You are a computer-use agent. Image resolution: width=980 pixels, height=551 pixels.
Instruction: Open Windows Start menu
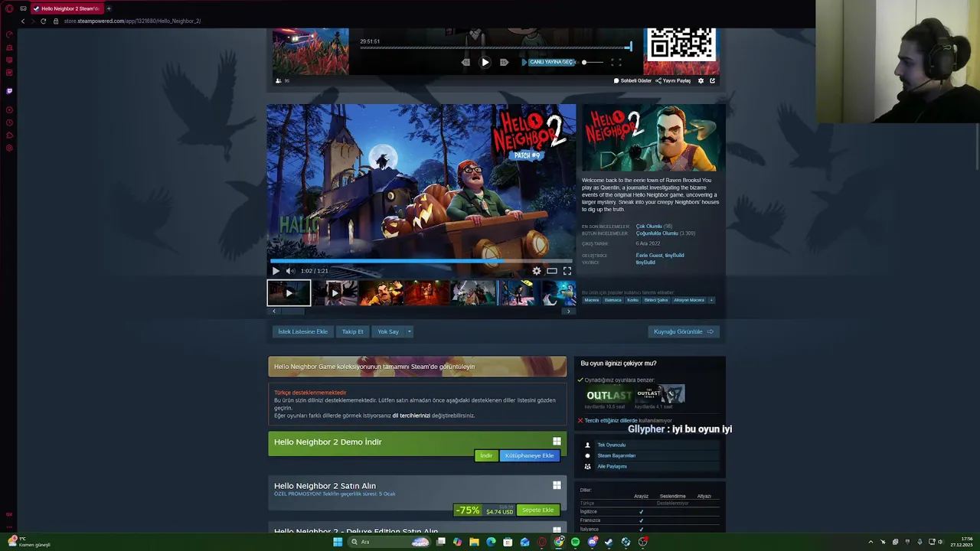point(338,542)
